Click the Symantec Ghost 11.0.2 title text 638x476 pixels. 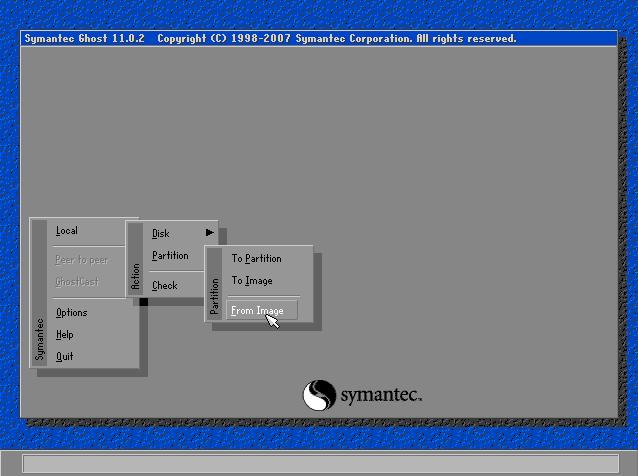click(85, 39)
